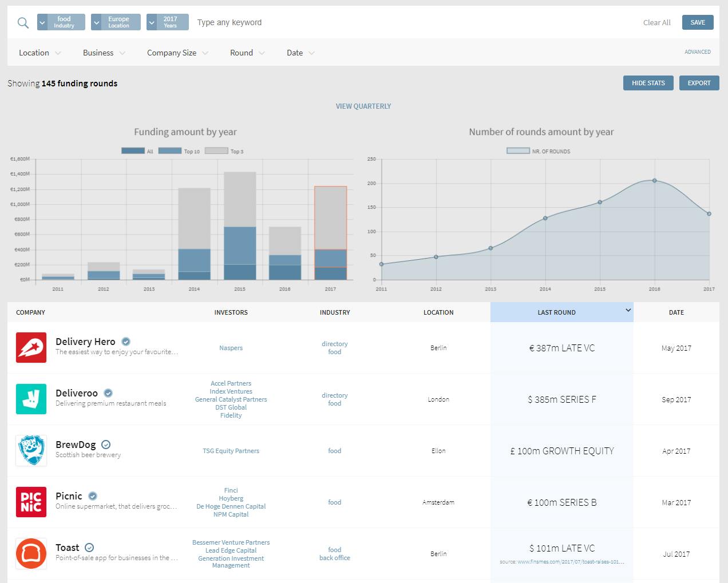Open the Deliveroo company name

coord(77,393)
